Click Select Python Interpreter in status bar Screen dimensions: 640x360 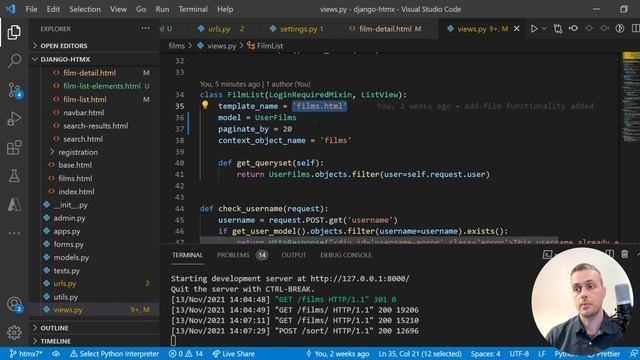coord(114,353)
